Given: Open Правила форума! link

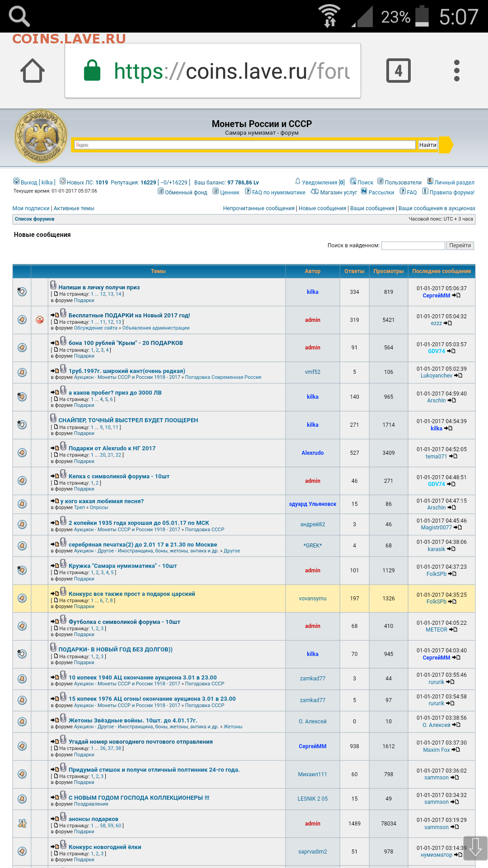Looking at the screenshot, I should pyautogui.click(x=452, y=193).
